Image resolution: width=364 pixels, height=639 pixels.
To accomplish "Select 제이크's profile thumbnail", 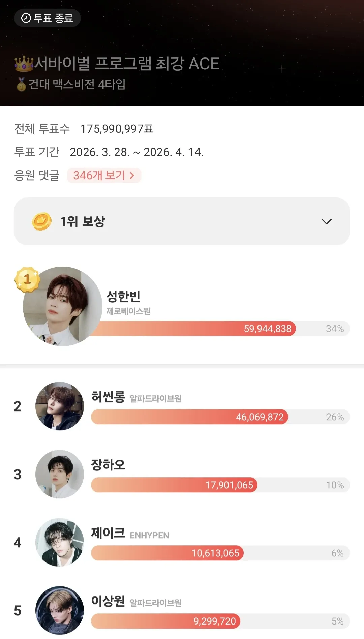I will [x=60, y=542].
